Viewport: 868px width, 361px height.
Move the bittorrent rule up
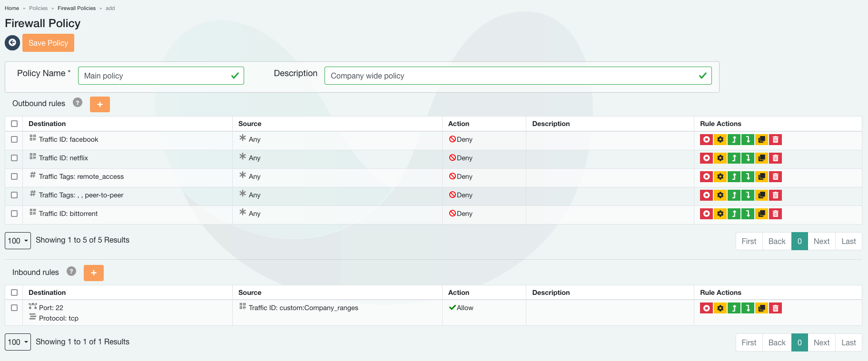[x=734, y=214]
